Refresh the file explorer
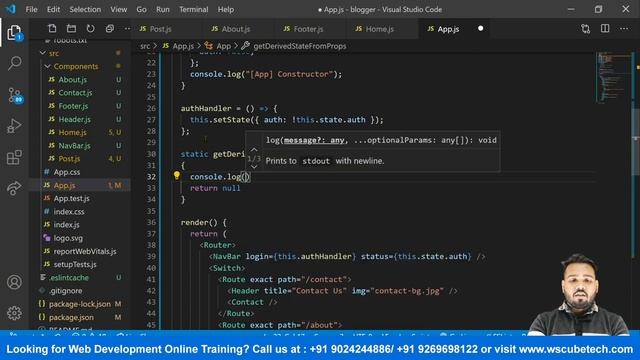640x360 pixels. point(91,29)
